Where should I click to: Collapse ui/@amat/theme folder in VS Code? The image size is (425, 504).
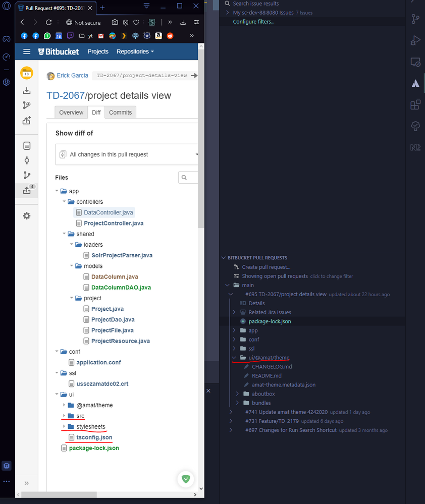pos(234,357)
